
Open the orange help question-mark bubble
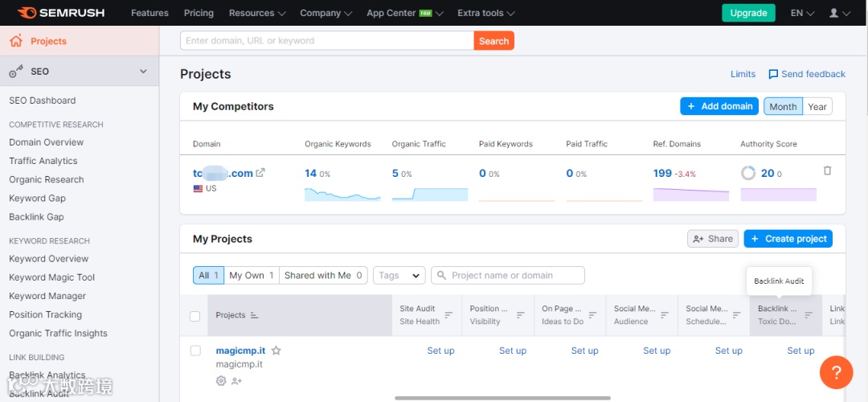coord(836,372)
